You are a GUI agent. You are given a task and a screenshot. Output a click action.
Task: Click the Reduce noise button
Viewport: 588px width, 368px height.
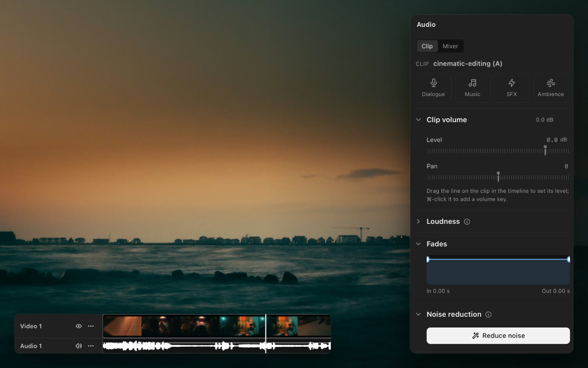pos(498,336)
